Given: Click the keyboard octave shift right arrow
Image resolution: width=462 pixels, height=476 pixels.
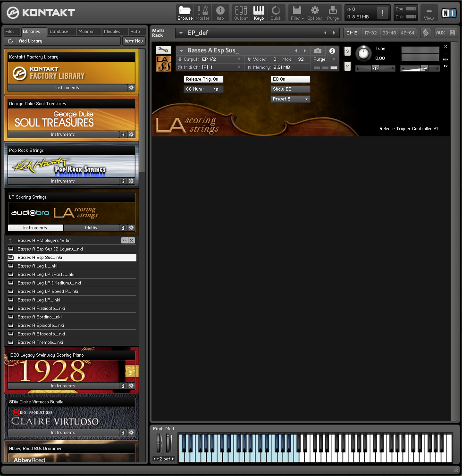Looking at the screenshot, I should pos(173,459).
